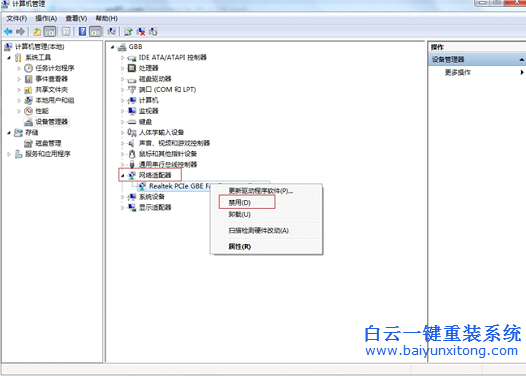Click the 服务和应用程序 icon
Image resolution: width=526 pixels, height=376 pixels.
19,154
